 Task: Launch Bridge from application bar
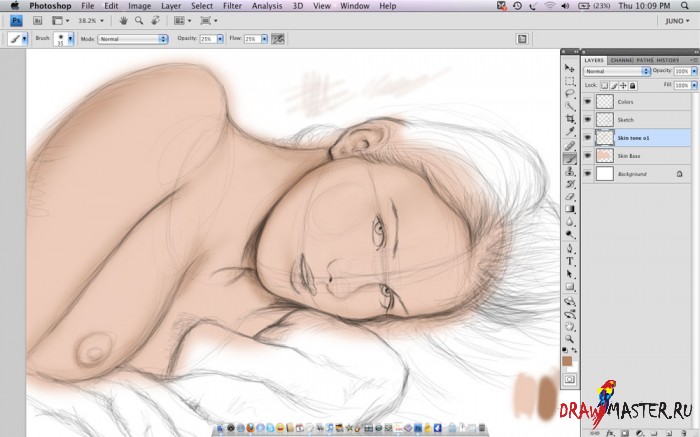tap(38, 21)
